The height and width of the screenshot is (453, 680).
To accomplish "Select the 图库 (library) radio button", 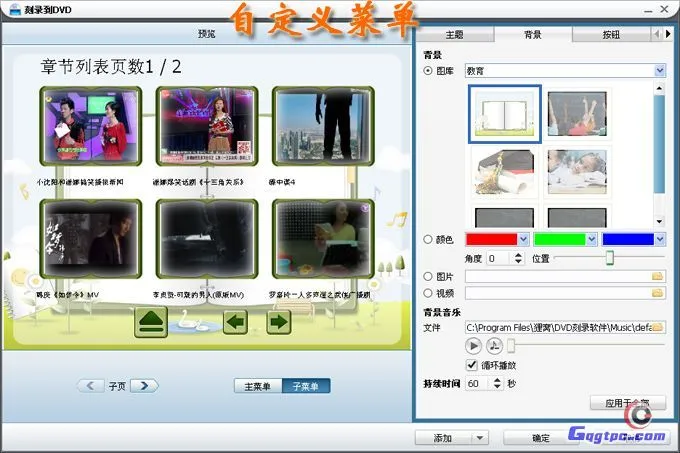I will coord(430,71).
